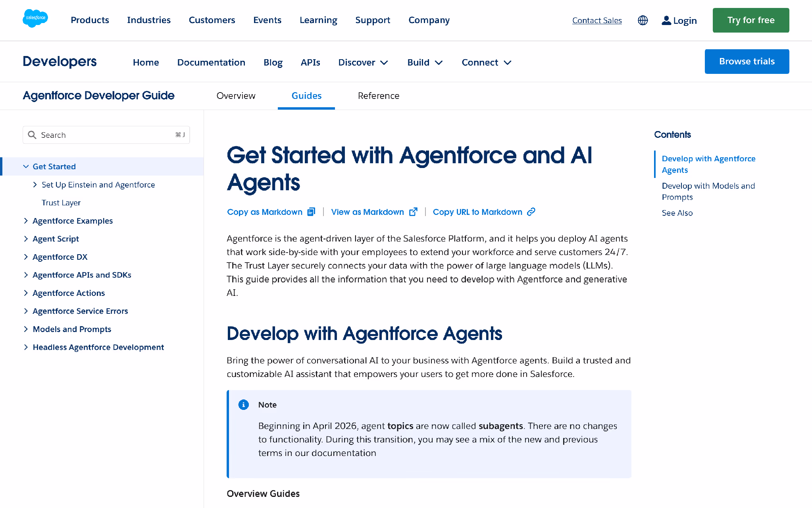Screen dimensions: 812x508
Task: Click View as Markdown link text
Action: (368, 212)
